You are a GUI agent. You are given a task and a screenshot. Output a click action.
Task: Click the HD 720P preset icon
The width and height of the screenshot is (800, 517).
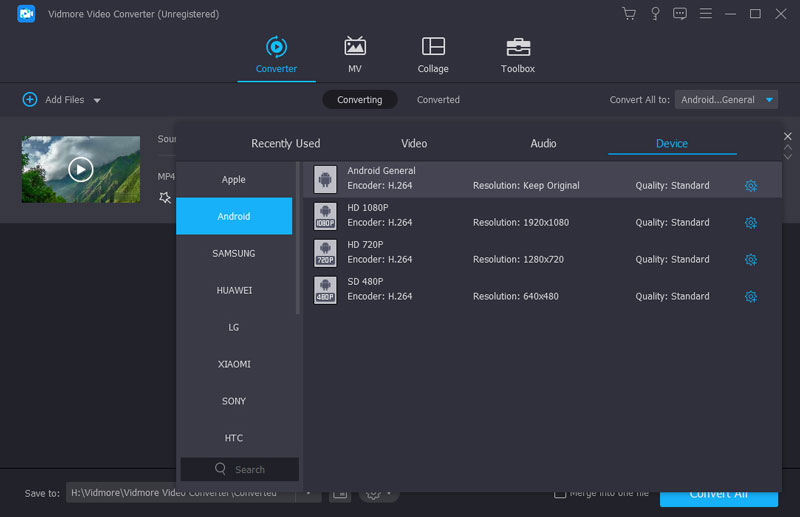click(325, 253)
